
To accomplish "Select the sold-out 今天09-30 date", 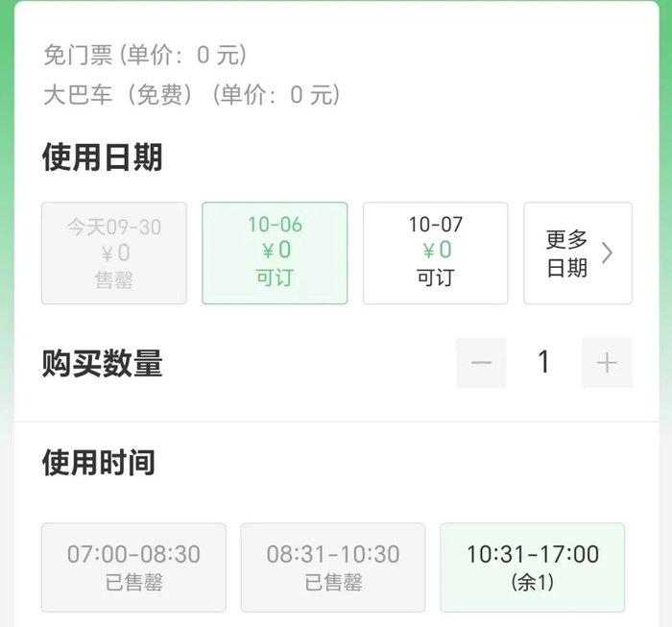I will tap(114, 253).
